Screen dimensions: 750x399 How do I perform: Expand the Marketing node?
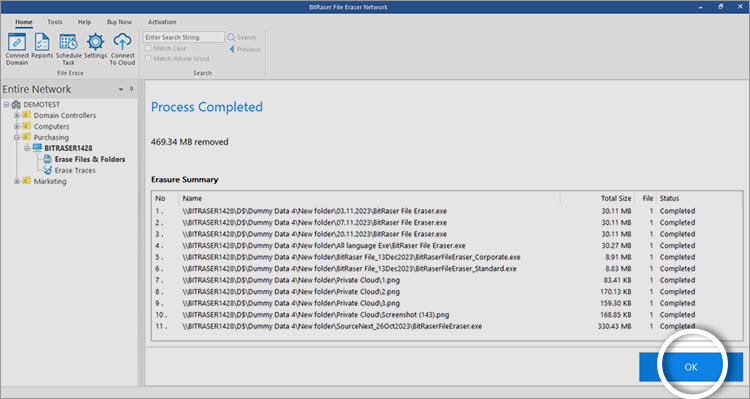click(17, 181)
